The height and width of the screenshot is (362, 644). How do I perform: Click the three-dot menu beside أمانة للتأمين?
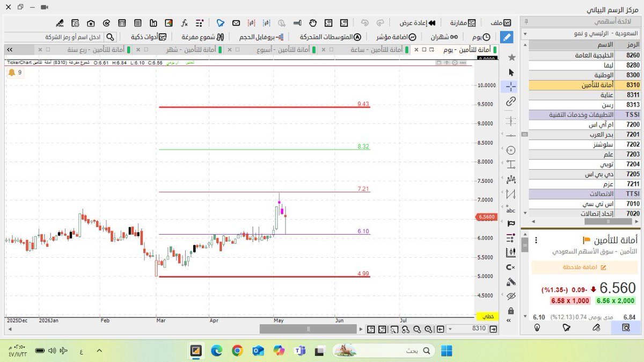pyautogui.click(x=536, y=240)
